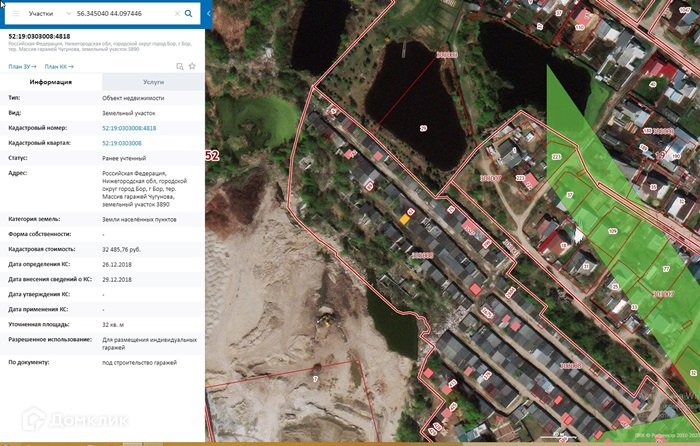This screenshot has height=446, width=700.
Task: Open cadastral quarter link 52:19:0303008
Action: coord(122,143)
